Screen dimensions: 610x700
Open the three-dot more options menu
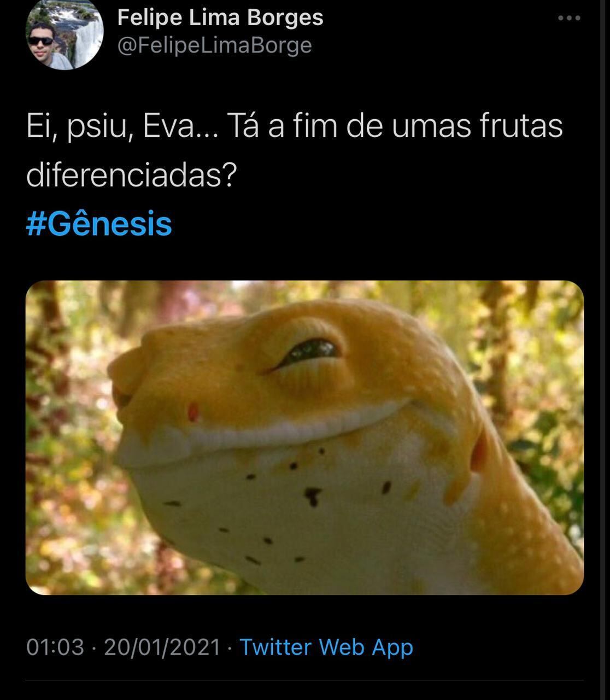tap(569, 19)
